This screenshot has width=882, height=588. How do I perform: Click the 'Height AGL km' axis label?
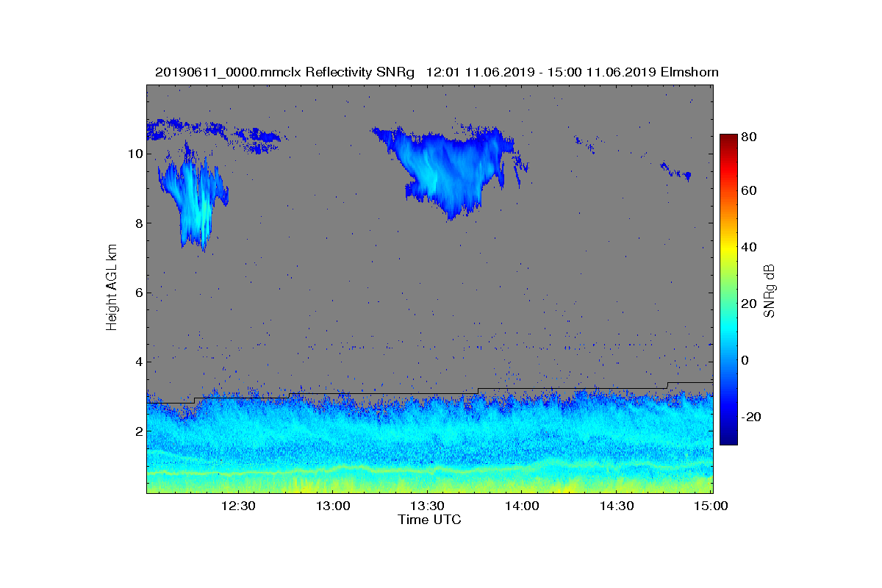[112, 289]
